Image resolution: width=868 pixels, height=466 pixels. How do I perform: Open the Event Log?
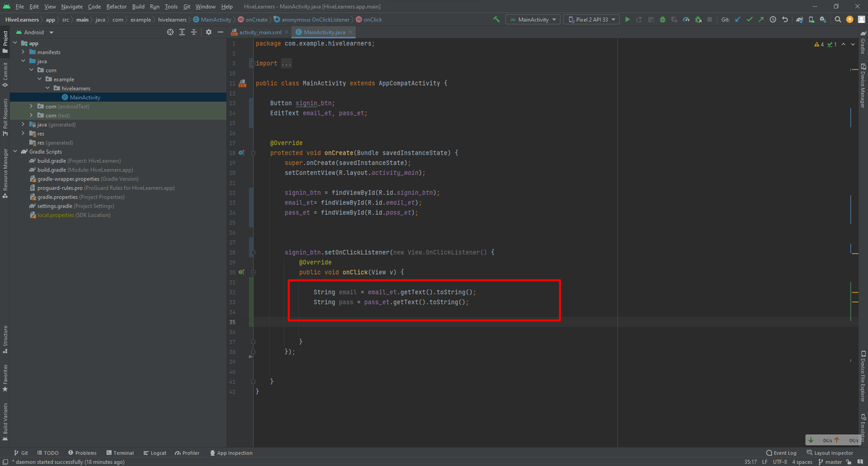pos(781,453)
